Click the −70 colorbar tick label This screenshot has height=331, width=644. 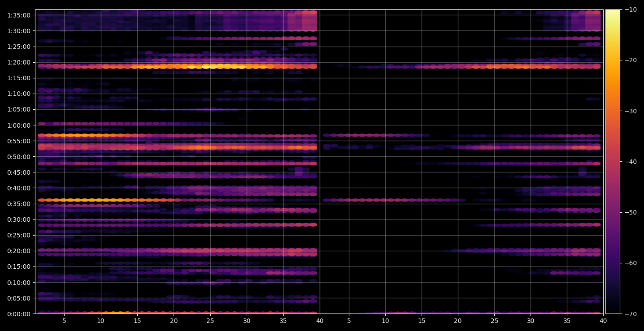pyautogui.click(x=630, y=314)
